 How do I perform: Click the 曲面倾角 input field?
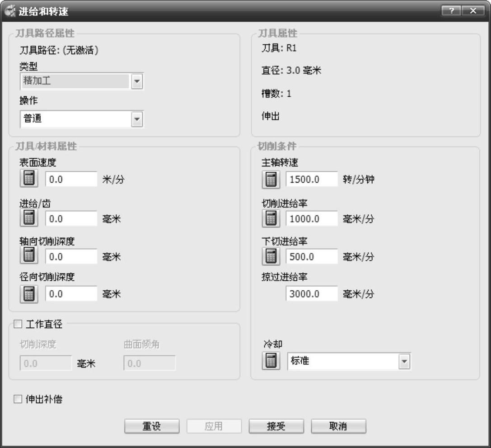pos(150,363)
